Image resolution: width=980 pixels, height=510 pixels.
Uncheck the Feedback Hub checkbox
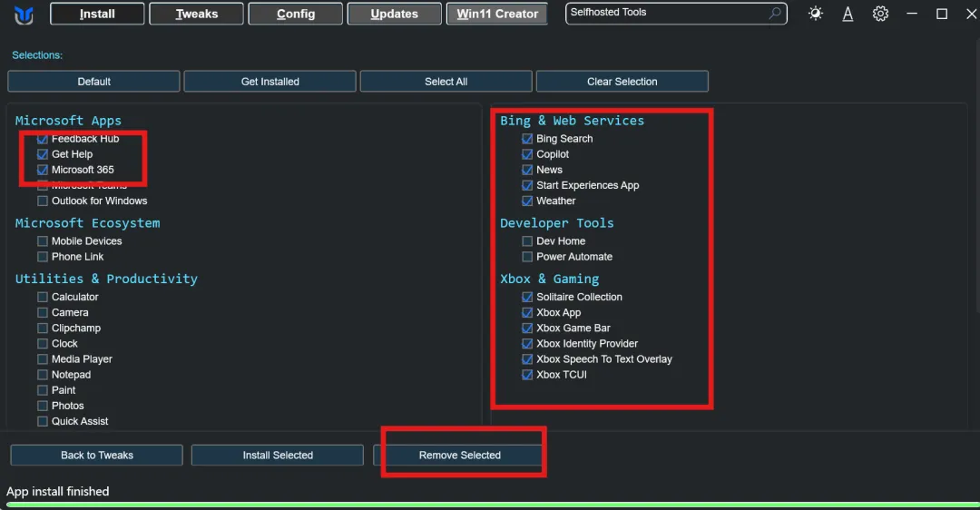[x=43, y=139]
